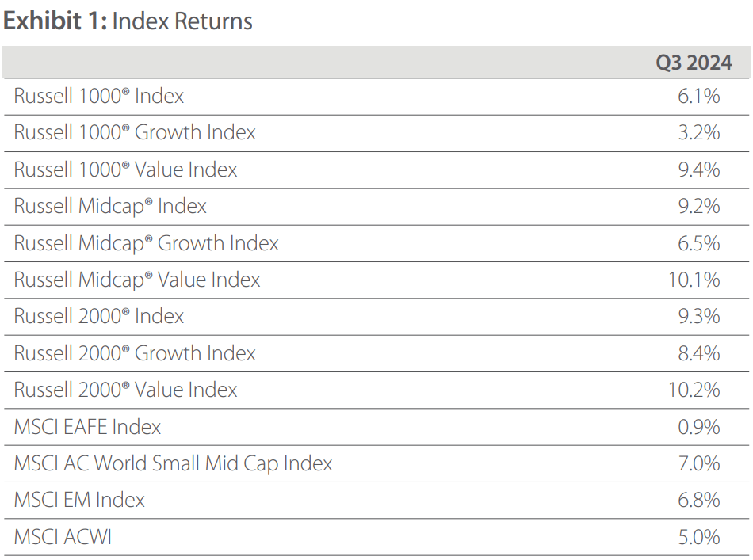Viewport: 753px width, 560px height.
Task: Click the Russell Midcap Growth Index label
Action: pyautogui.click(x=147, y=243)
